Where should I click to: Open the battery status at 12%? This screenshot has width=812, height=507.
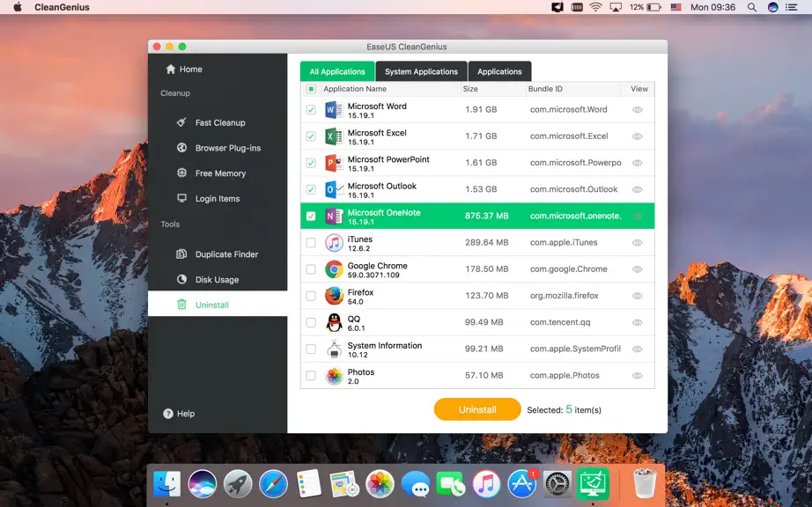pyautogui.click(x=646, y=7)
